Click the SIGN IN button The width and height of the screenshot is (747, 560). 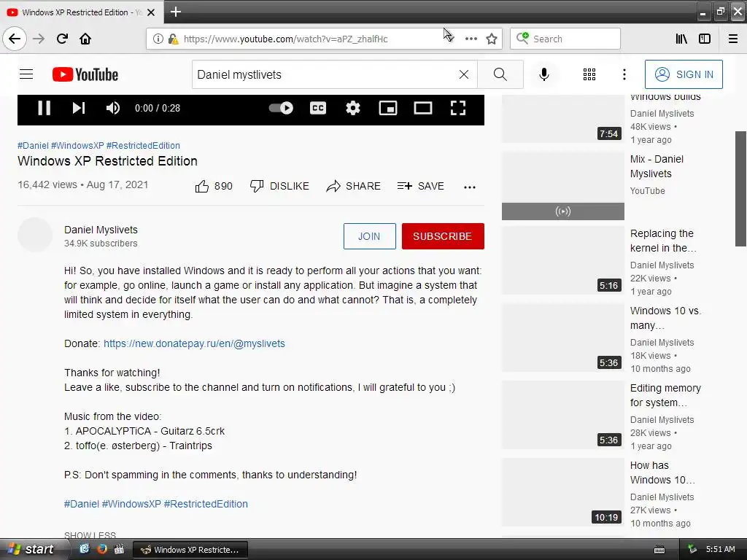(684, 74)
